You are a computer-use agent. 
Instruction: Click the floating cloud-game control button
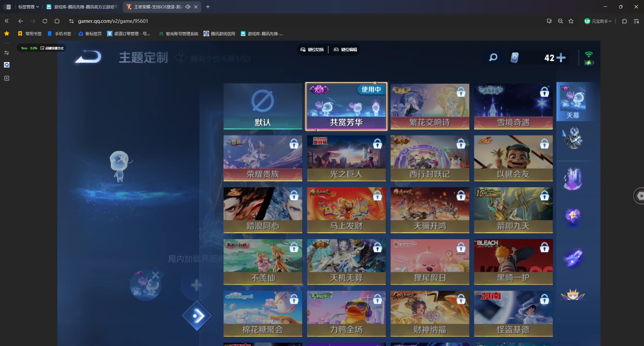pyautogui.click(x=639, y=196)
